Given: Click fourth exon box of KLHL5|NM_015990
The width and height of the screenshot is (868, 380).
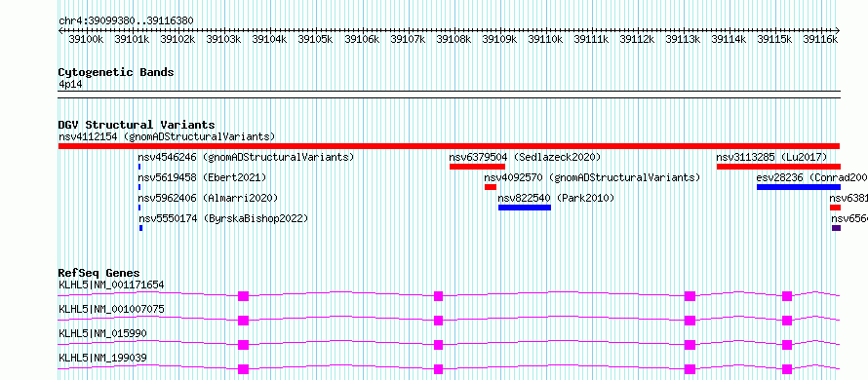Looking at the screenshot, I should pyautogui.click(x=787, y=345).
